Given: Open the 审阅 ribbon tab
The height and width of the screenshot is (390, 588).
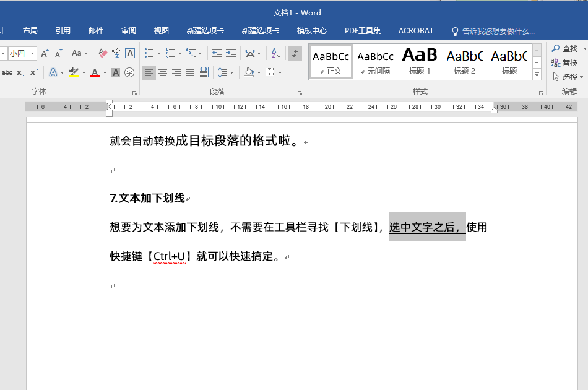Looking at the screenshot, I should (x=129, y=30).
